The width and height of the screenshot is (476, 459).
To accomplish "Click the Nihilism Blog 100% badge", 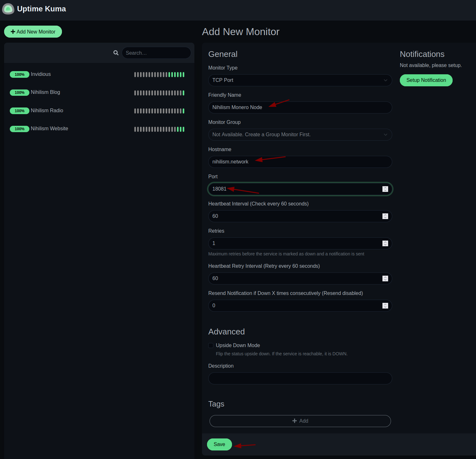I will pos(20,93).
